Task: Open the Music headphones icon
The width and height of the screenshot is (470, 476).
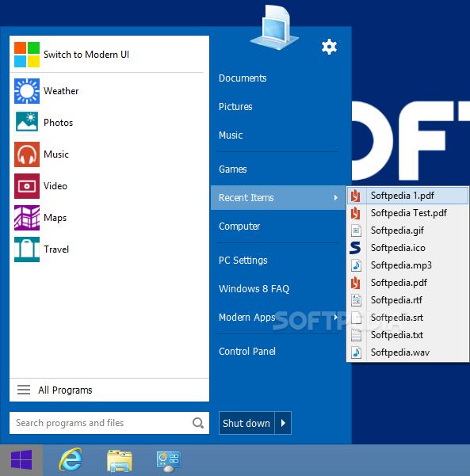Action: tap(27, 154)
